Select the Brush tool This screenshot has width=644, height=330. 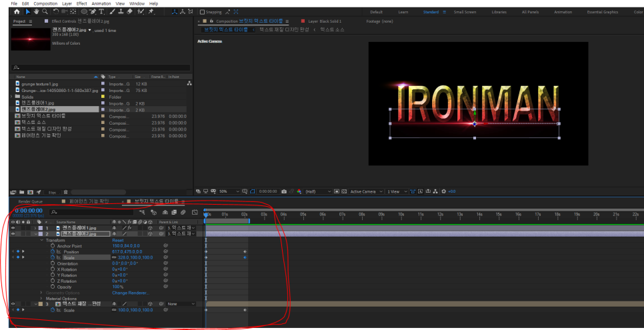tap(113, 12)
